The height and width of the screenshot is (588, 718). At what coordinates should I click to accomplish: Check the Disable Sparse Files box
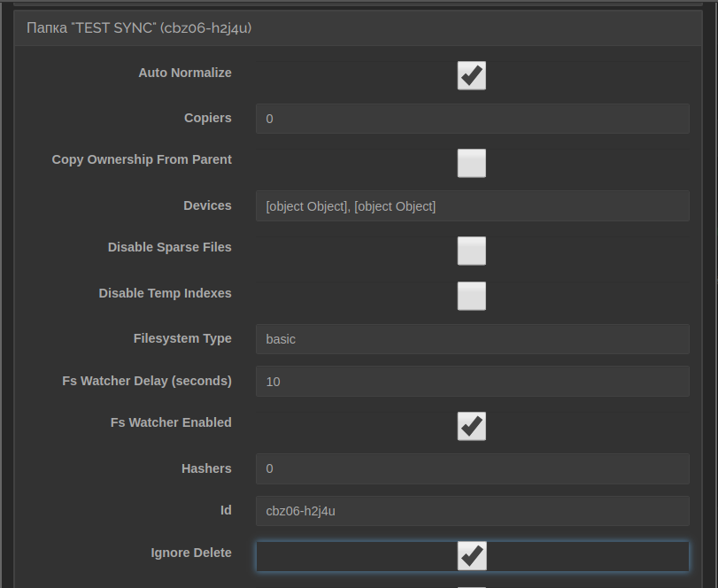[471, 251]
